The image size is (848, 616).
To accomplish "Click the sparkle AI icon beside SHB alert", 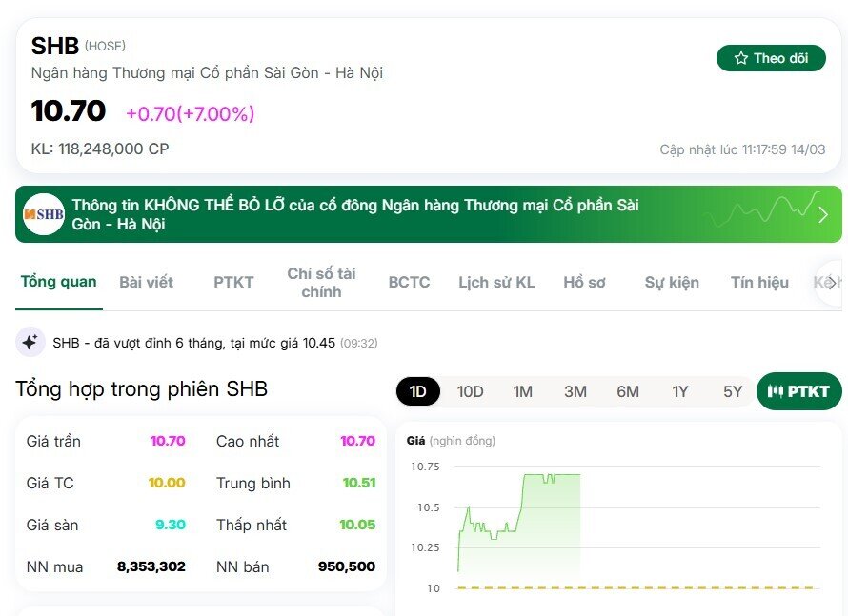I will [x=30, y=342].
